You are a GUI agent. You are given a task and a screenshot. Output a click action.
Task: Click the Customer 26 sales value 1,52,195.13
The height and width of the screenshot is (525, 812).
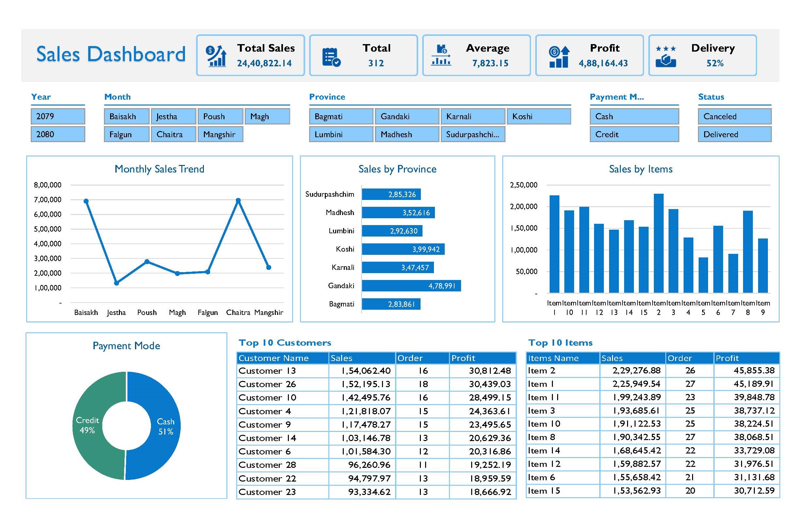(x=366, y=384)
